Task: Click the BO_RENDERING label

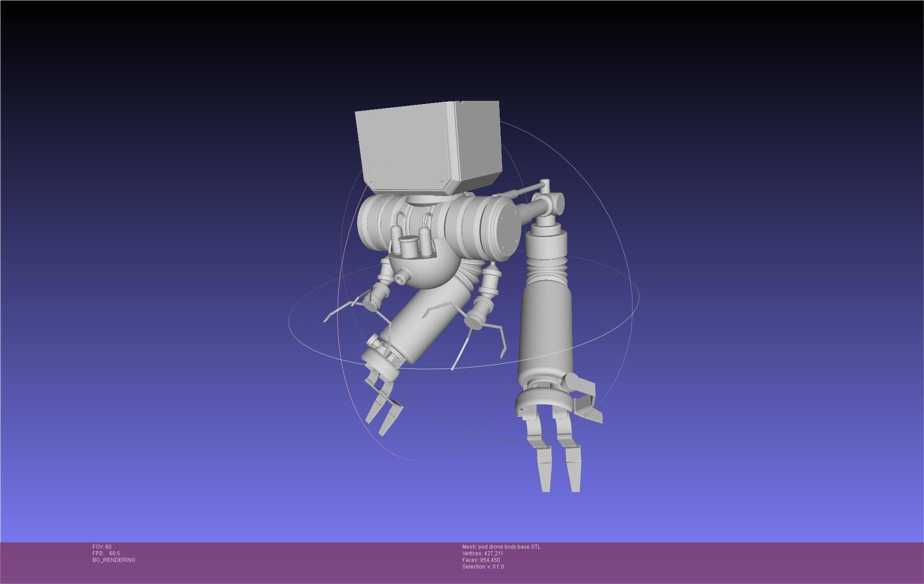Action: tap(114, 560)
